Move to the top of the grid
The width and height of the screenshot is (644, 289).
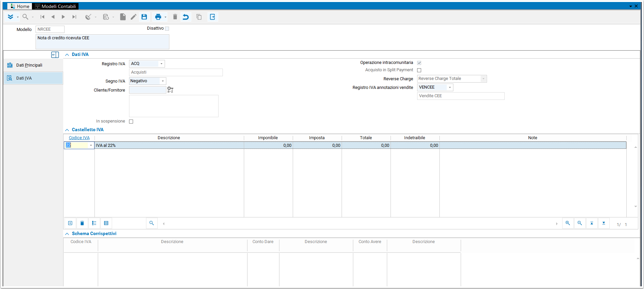592,223
